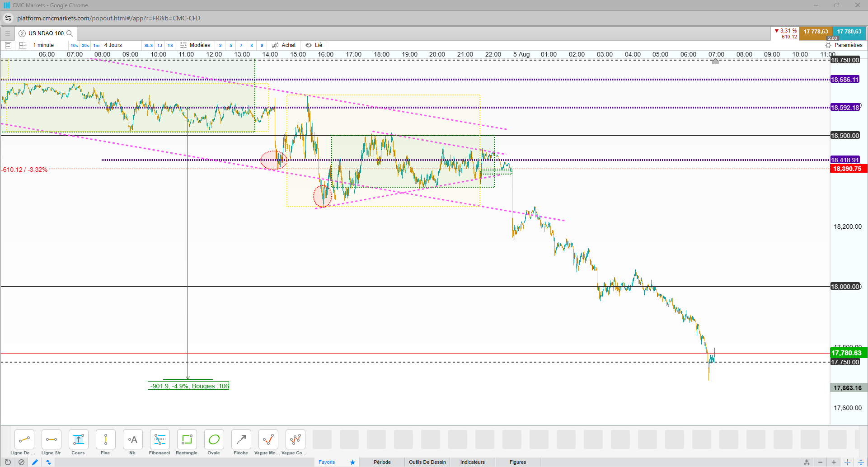
Task: Pick the Fixe vertical line tool
Action: [x=105, y=439]
